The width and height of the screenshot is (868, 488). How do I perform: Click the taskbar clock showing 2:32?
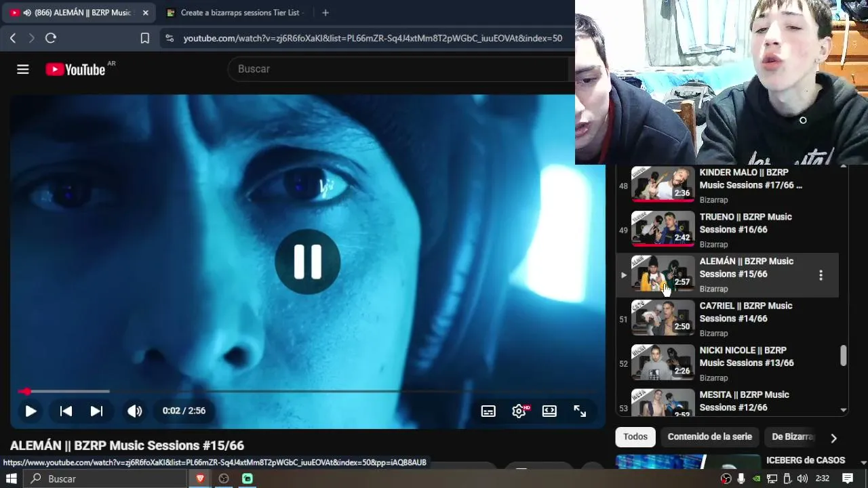click(x=823, y=479)
